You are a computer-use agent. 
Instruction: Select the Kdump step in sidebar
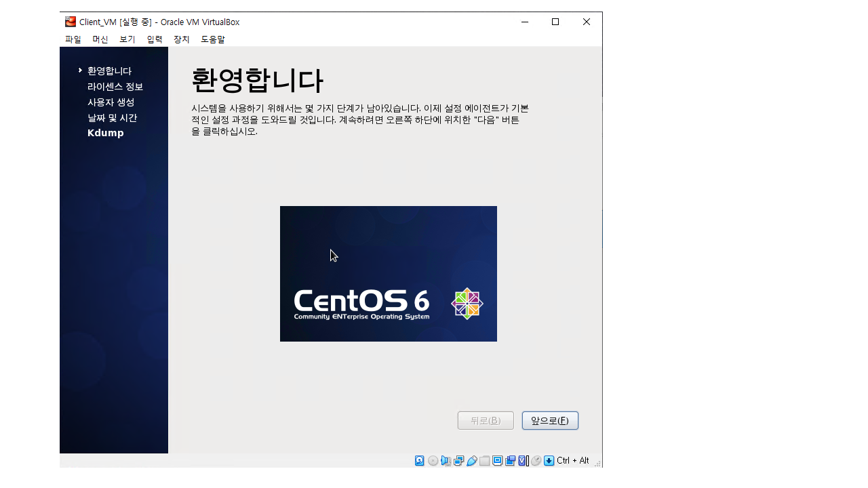pyautogui.click(x=106, y=133)
